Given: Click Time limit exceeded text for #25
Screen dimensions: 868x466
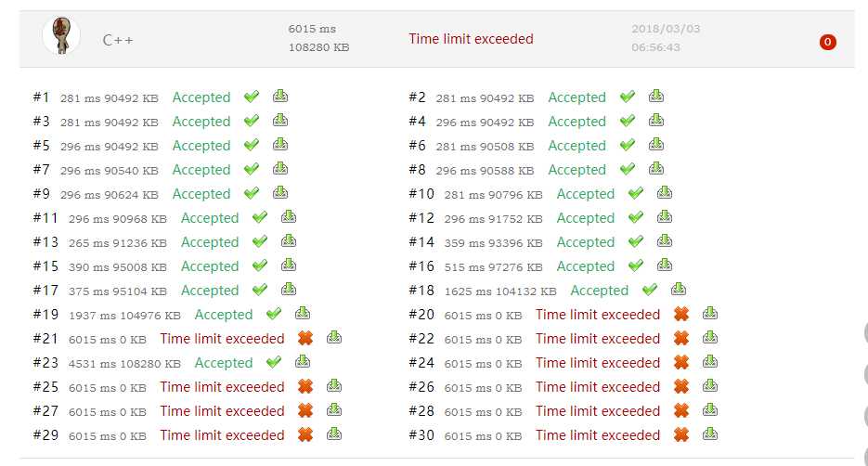Looking at the screenshot, I should point(222,387).
